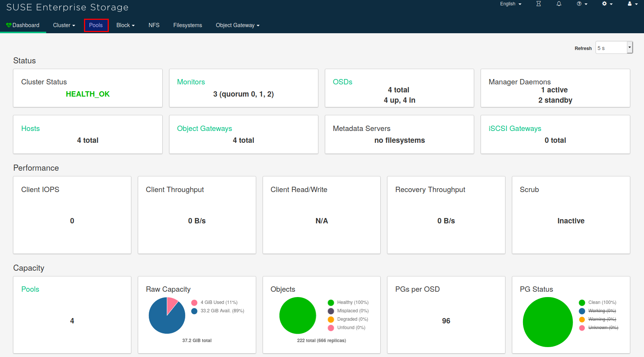
Task: Open the background tasks hourglass icon
Action: 538,4
